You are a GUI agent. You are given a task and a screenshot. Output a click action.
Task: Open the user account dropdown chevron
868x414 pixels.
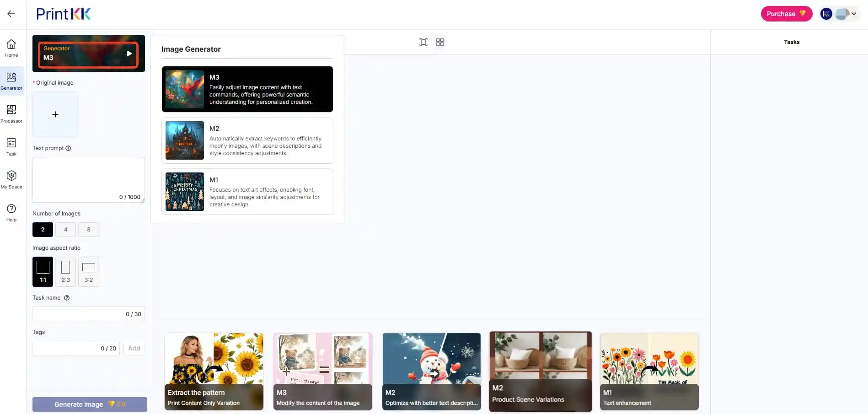point(853,14)
